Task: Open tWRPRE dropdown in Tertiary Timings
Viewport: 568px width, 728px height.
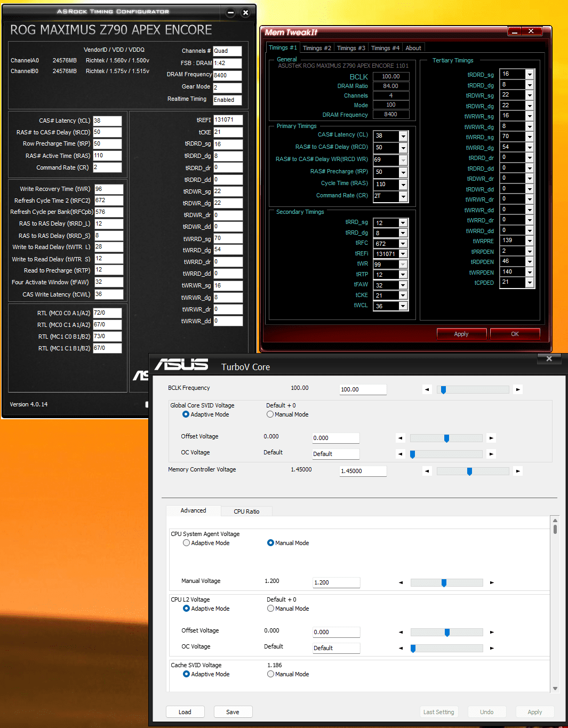Action: [x=530, y=241]
